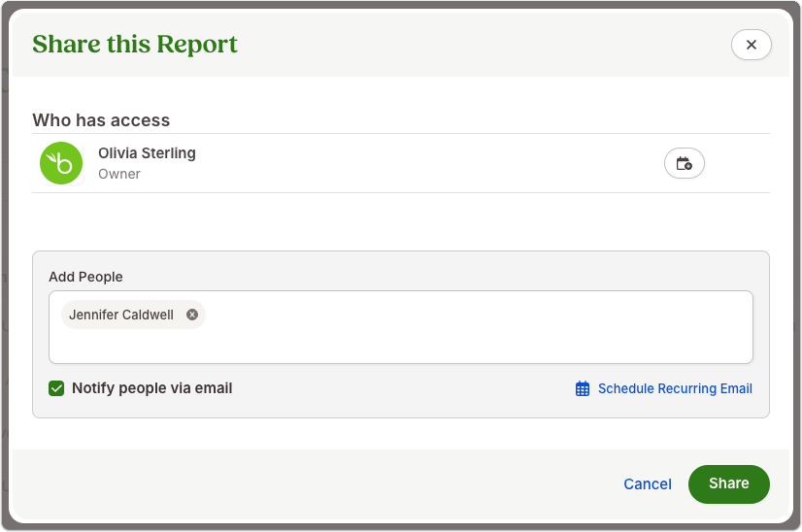Close the Share this Report dialog

pos(751,45)
